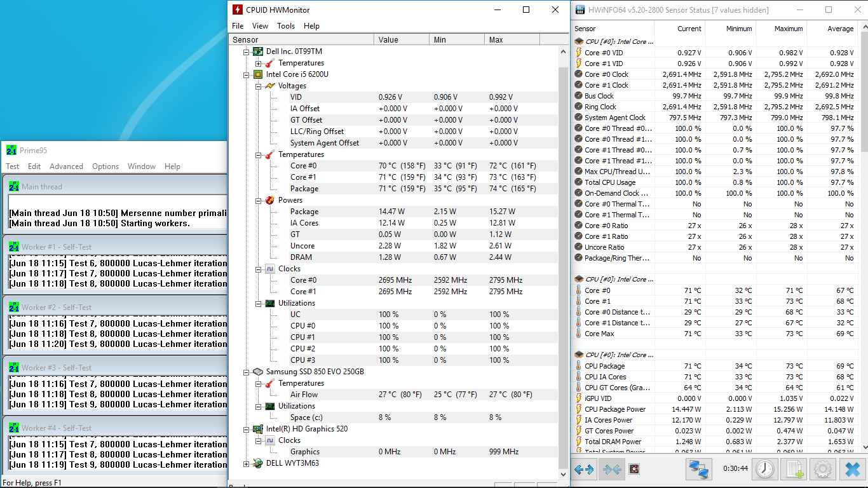Viewport: 868px width, 488px height.
Task: Open the HWMonitor View menu
Action: coord(260,26)
